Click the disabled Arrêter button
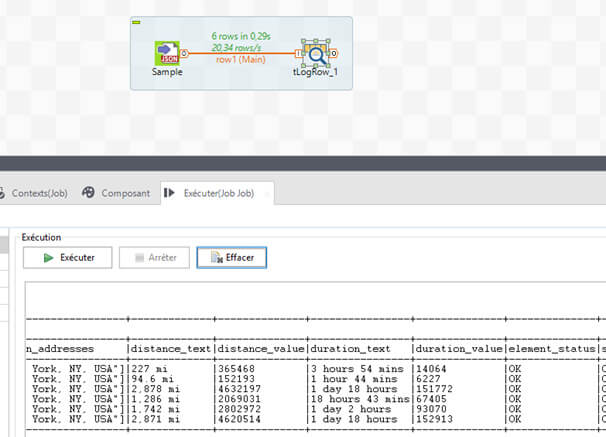This screenshot has width=606, height=437. (154, 257)
